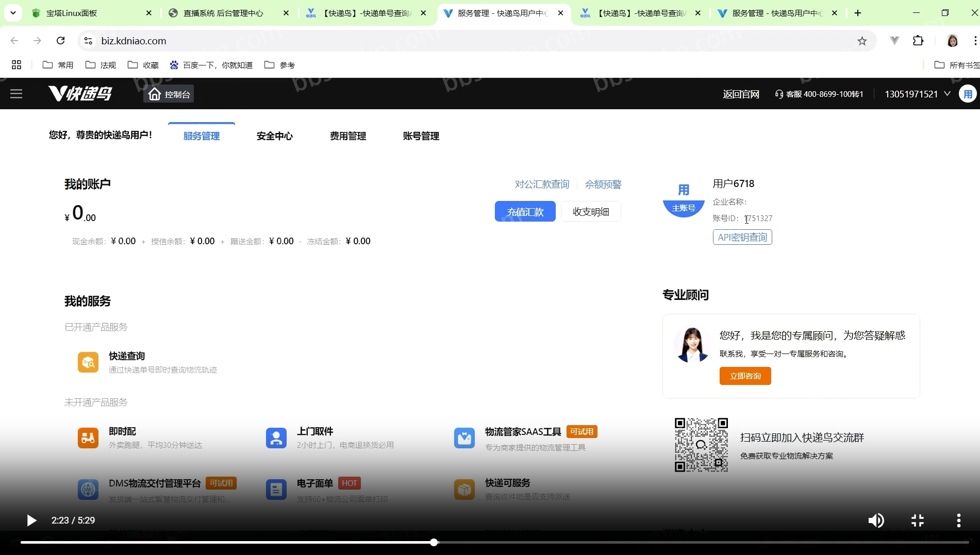This screenshot has width=980, height=555.
Task: Expand the tab search dropdown arrow
Action: (x=13, y=13)
